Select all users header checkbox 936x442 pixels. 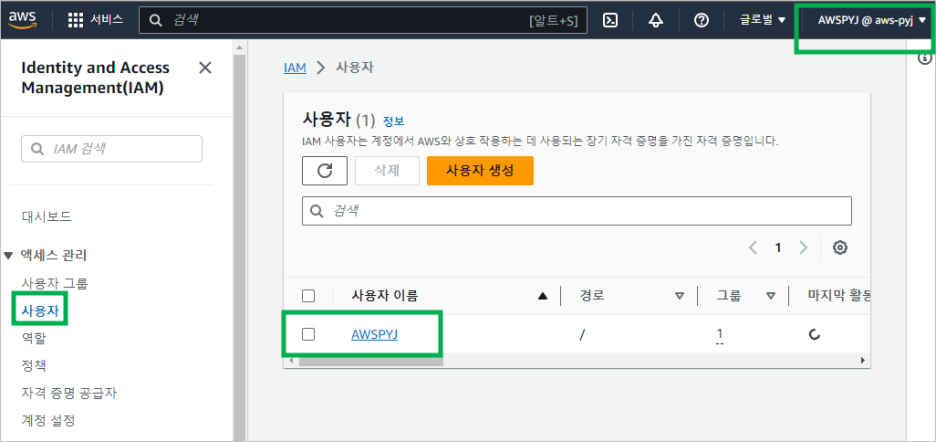(309, 295)
